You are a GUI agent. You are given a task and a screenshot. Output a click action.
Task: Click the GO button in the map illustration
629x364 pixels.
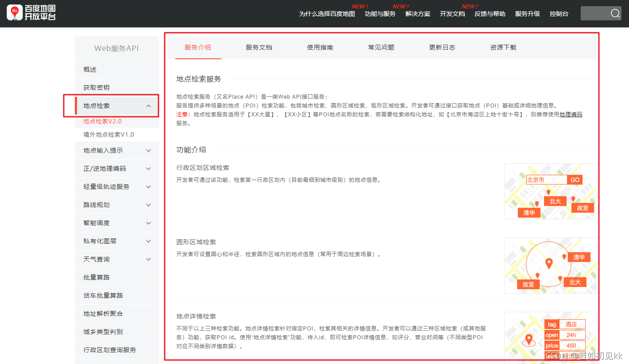[575, 180]
